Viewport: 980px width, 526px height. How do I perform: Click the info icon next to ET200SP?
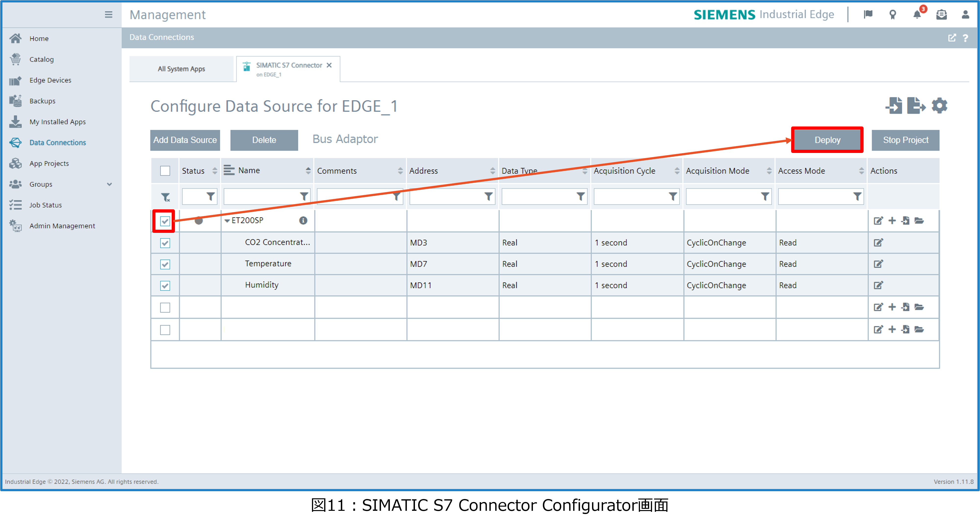point(303,221)
